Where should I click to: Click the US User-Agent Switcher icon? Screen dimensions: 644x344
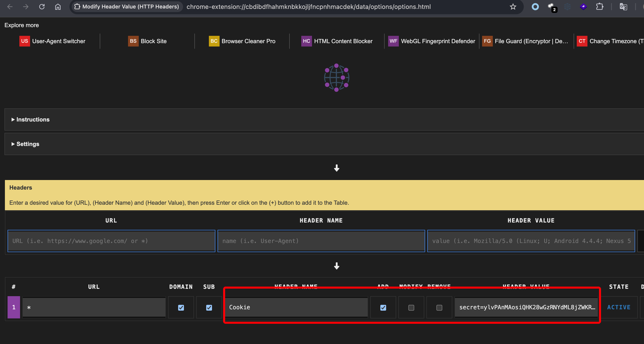(x=24, y=41)
